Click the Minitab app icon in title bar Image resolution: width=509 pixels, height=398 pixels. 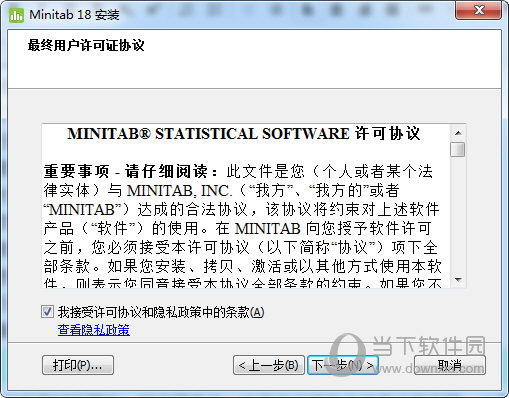(x=16, y=15)
